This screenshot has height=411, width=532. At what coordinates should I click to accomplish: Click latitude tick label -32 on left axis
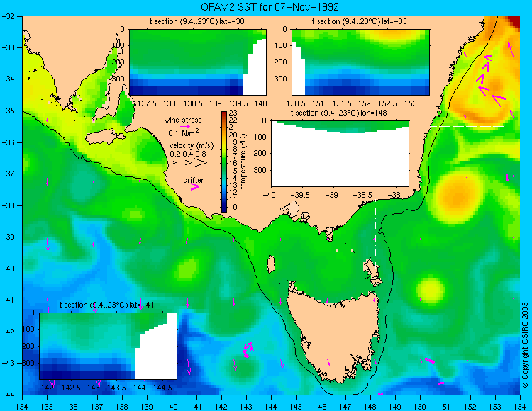coord(8,16)
